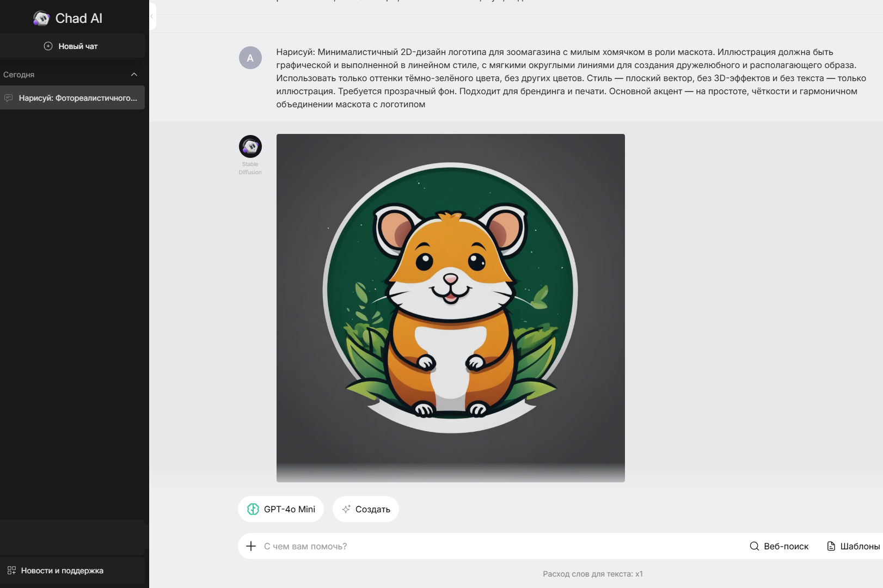883x588 pixels.
Task: Click the Сегодня section label
Action: 19,75
